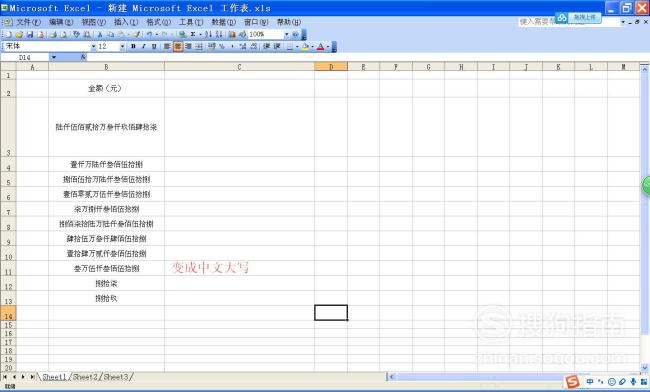Switch to the Sheet2 tab
The image size is (650, 392).
(85, 377)
